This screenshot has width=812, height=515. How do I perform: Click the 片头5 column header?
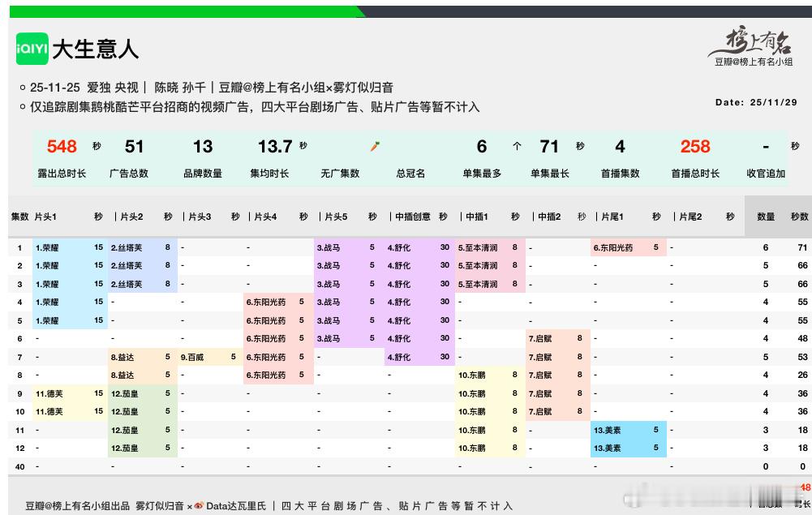click(336, 217)
